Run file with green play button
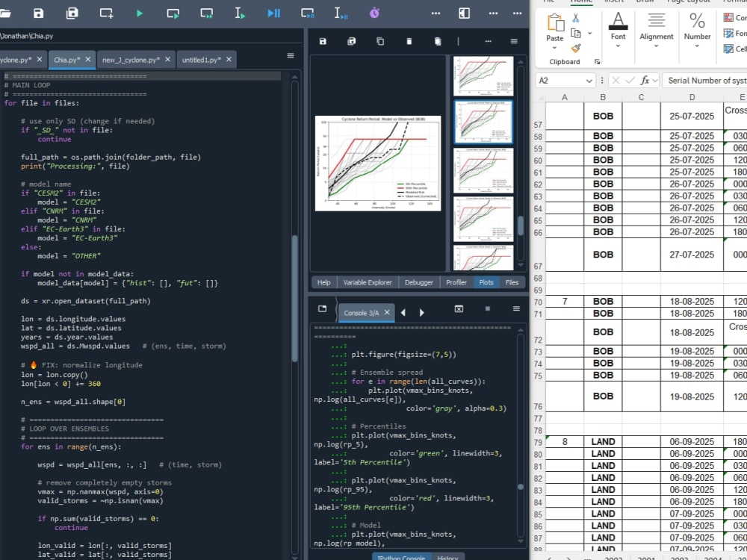Image resolution: width=747 pixels, height=560 pixels. point(140,13)
